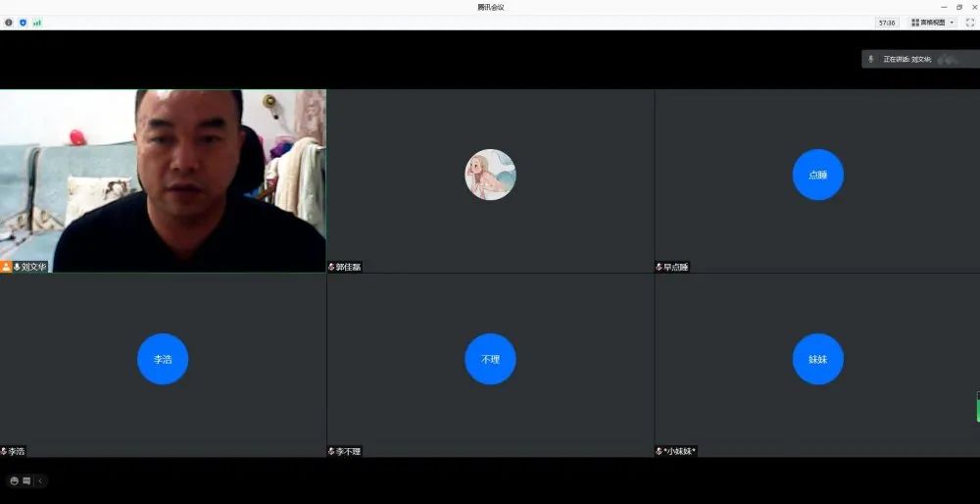Viewport: 980px width, 504px height.
Task: Open the emoji reaction icon at bottom left
Action: pyautogui.click(x=14, y=480)
